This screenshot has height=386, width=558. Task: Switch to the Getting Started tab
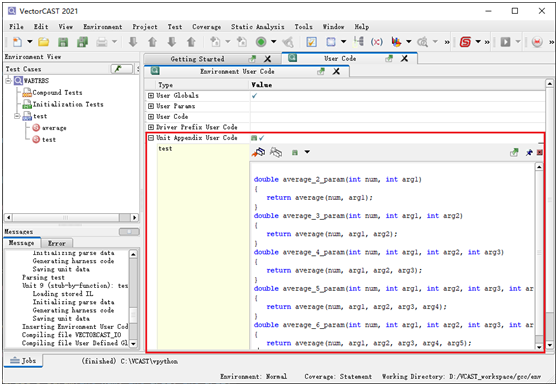[x=197, y=59]
